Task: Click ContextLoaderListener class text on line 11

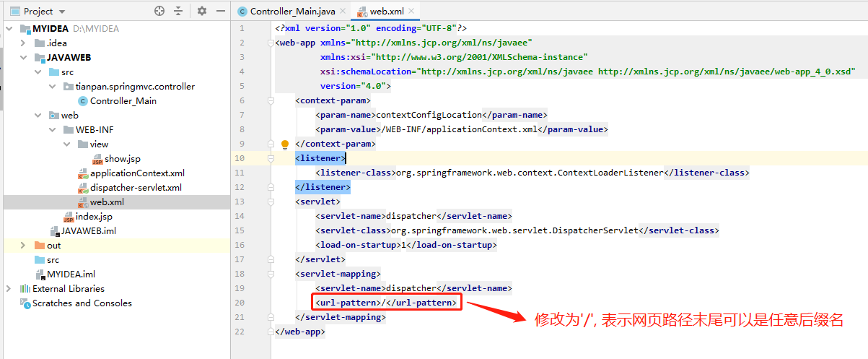Action: pos(529,173)
